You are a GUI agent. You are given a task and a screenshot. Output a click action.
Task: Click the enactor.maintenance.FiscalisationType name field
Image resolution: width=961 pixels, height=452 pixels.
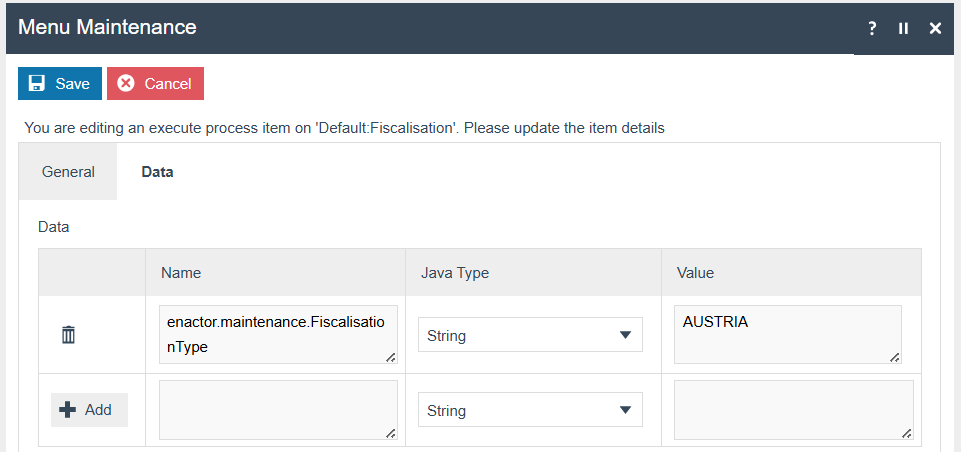(278, 334)
